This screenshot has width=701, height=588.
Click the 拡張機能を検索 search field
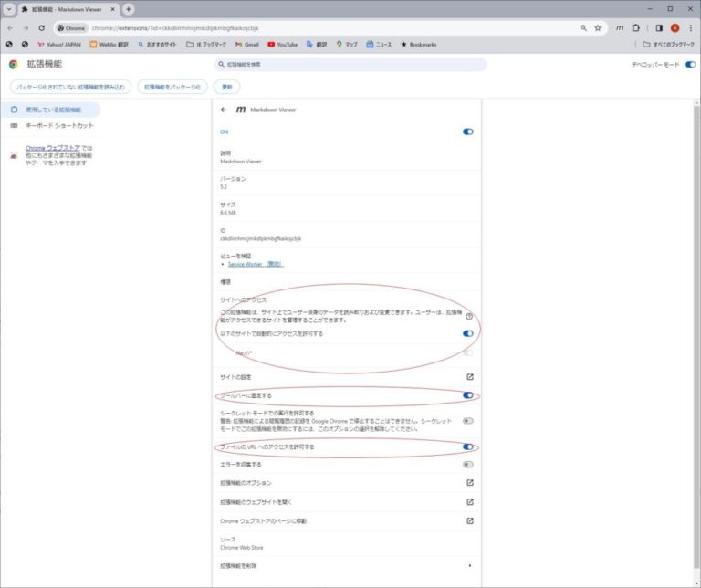point(350,65)
